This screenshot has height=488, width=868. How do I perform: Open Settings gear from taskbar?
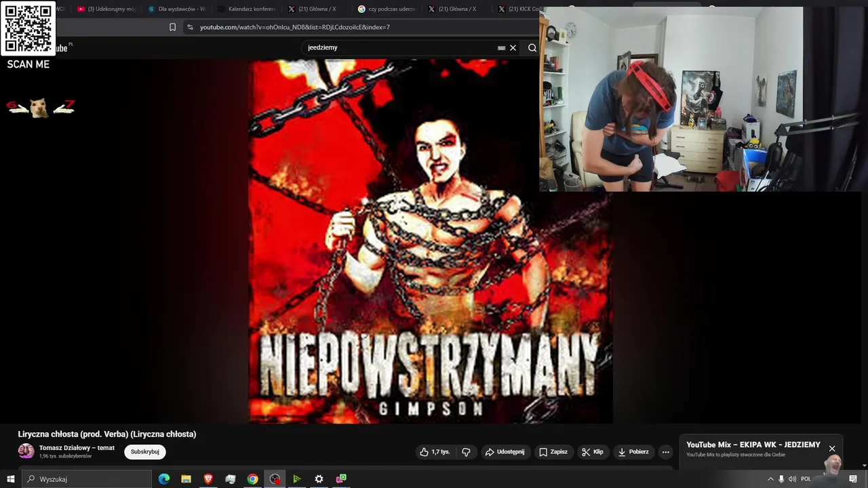(319, 479)
